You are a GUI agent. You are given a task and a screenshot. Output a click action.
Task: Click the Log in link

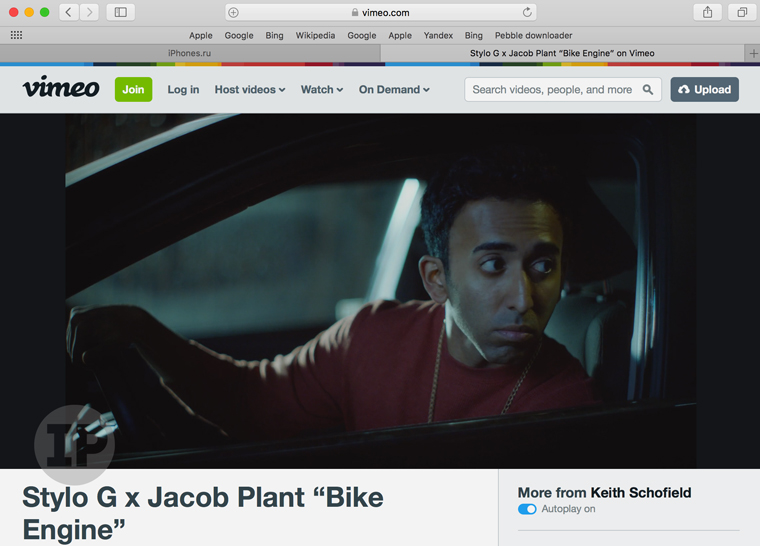tap(183, 90)
